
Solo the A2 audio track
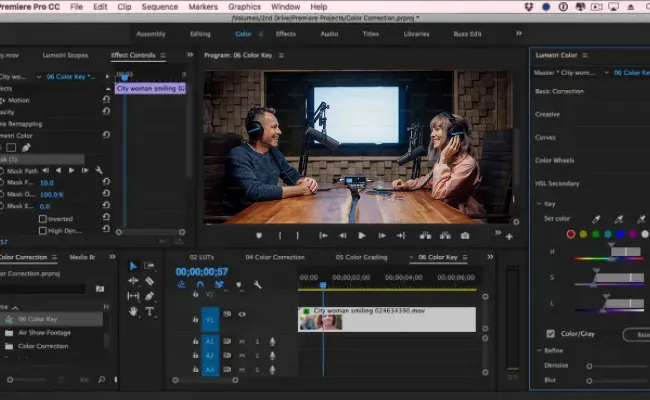257,355
